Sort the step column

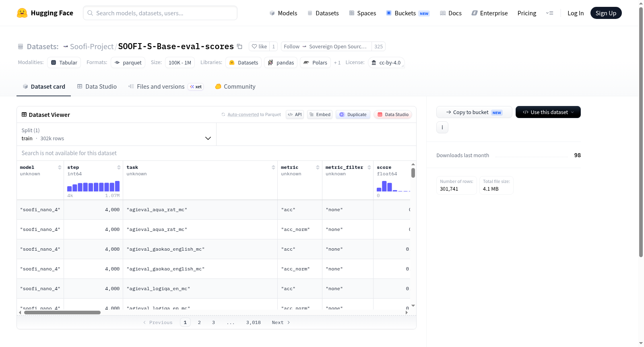(119, 167)
